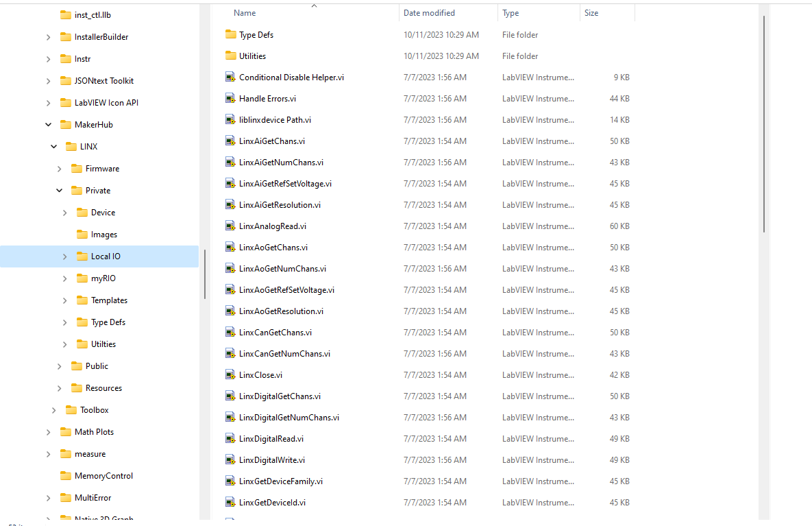The image size is (812, 526).
Task: Click the Size column header
Action: (591, 13)
